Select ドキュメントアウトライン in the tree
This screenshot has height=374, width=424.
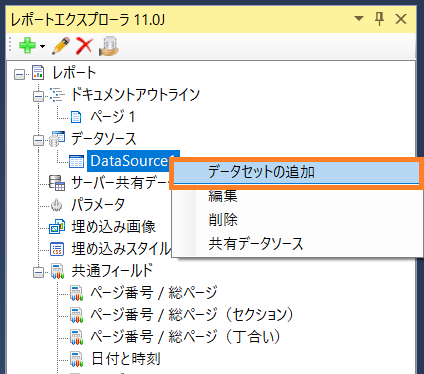[x=135, y=95]
